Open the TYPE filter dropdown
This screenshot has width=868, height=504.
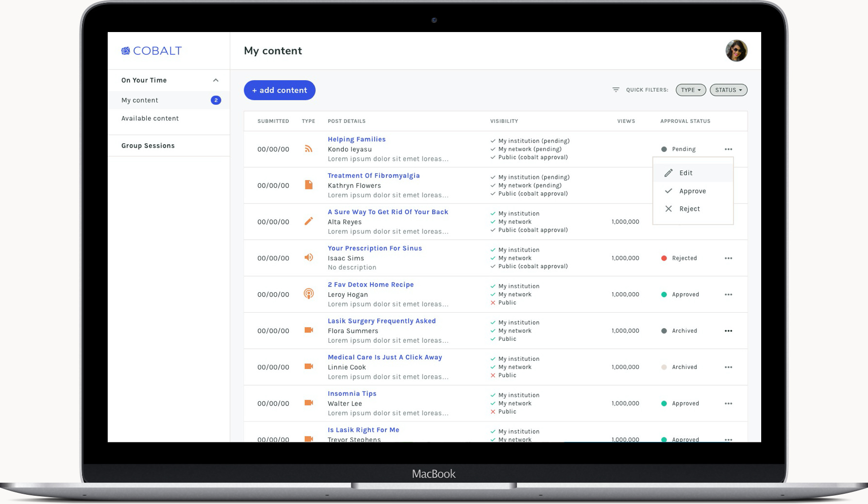690,90
